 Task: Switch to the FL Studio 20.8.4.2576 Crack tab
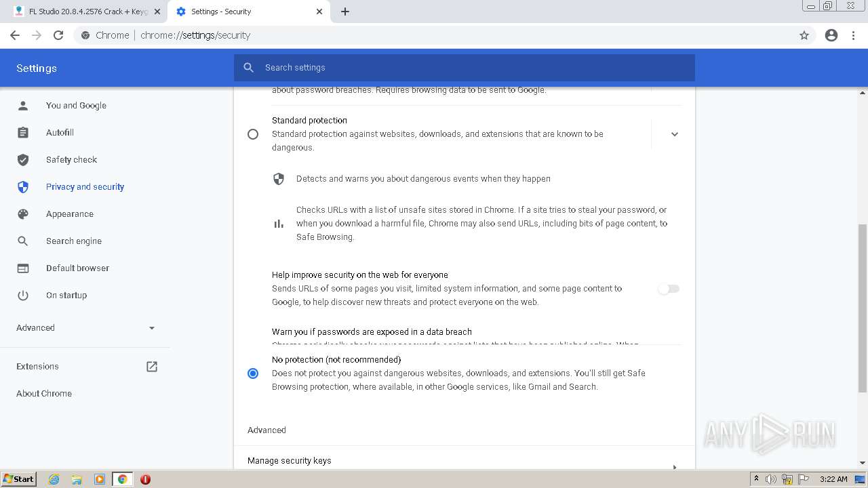pos(88,12)
